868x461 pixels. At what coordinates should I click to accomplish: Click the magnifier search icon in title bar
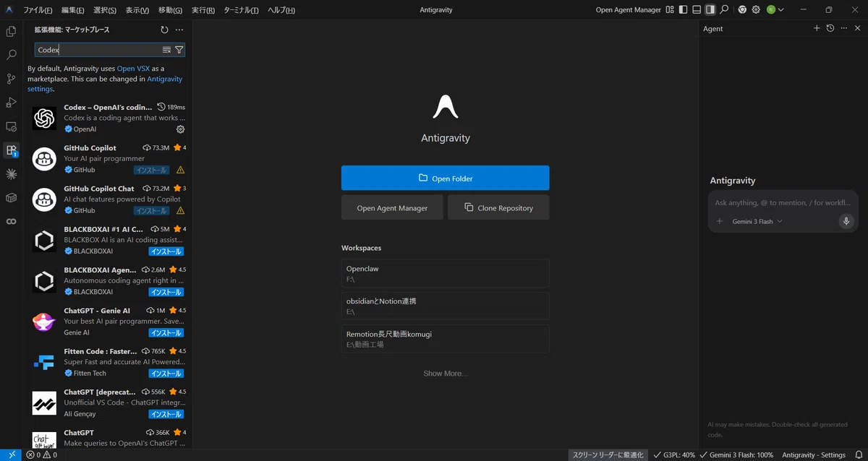[x=724, y=9]
